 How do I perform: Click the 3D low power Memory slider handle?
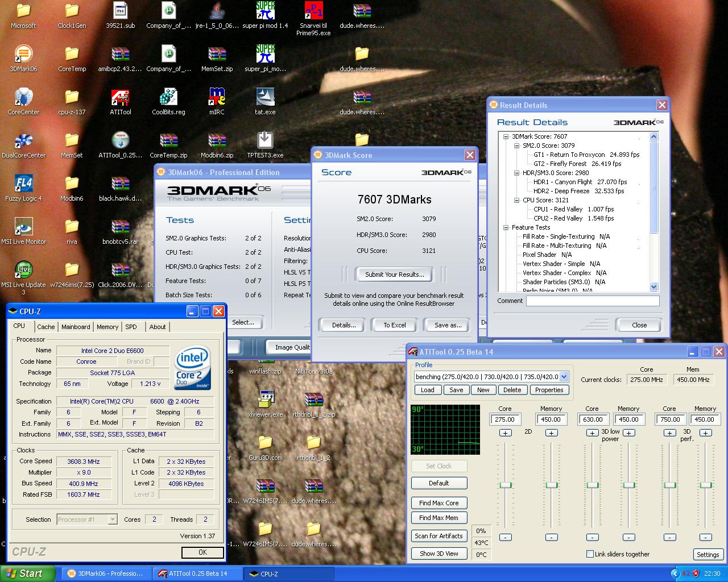point(628,485)
